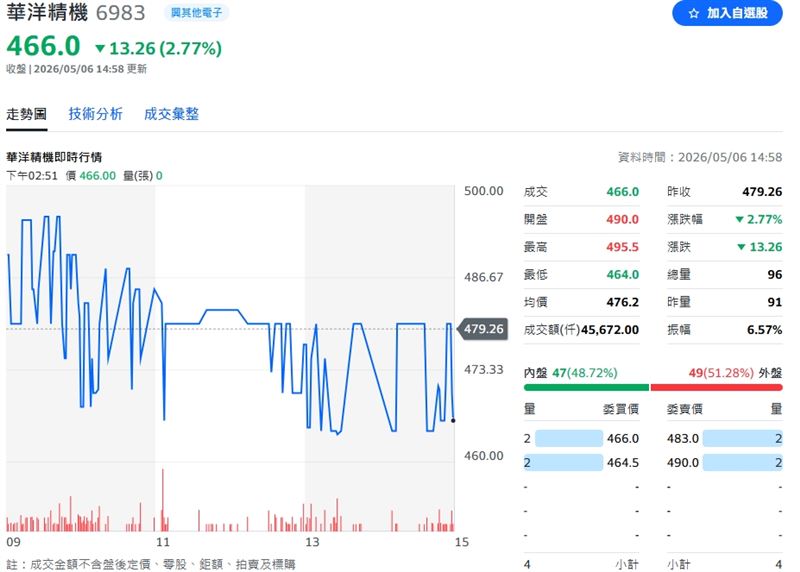Switch to 技術分析 tab
800x572 pixels.
[x=95, y=114]
